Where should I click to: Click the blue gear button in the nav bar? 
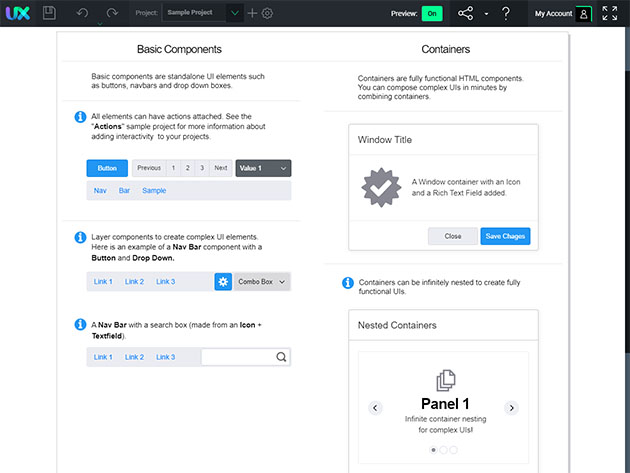(223, 282)
